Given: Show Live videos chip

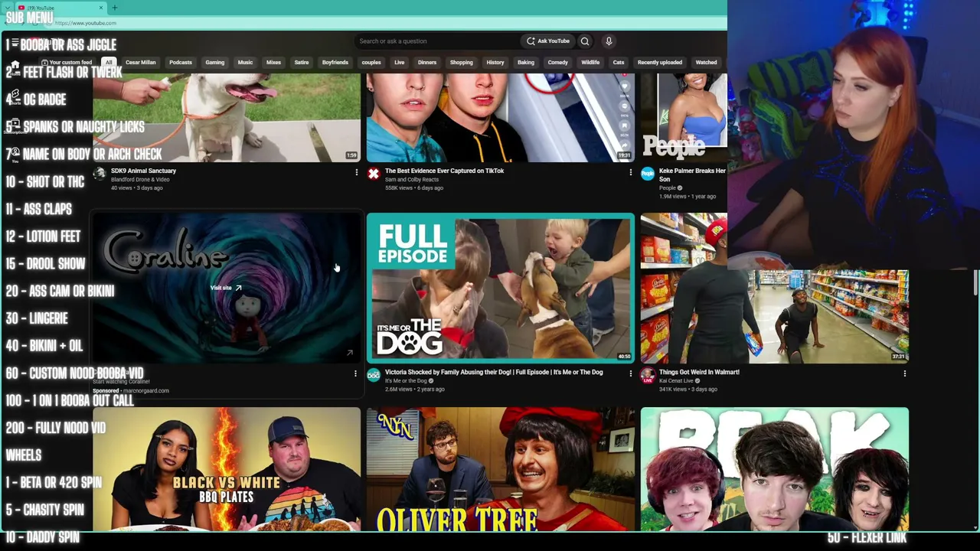Looking at the screenshot, I should click(399, 63).
